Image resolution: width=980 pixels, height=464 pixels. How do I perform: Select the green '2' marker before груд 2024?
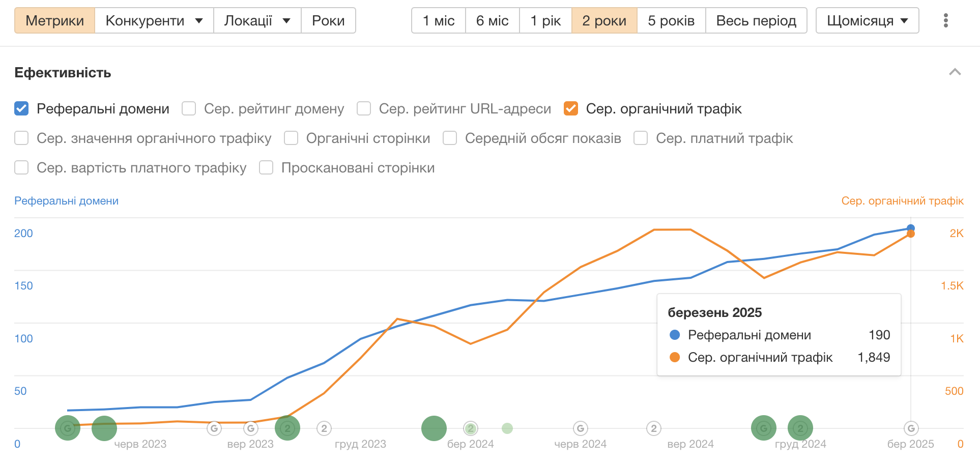tap(800, 428)
